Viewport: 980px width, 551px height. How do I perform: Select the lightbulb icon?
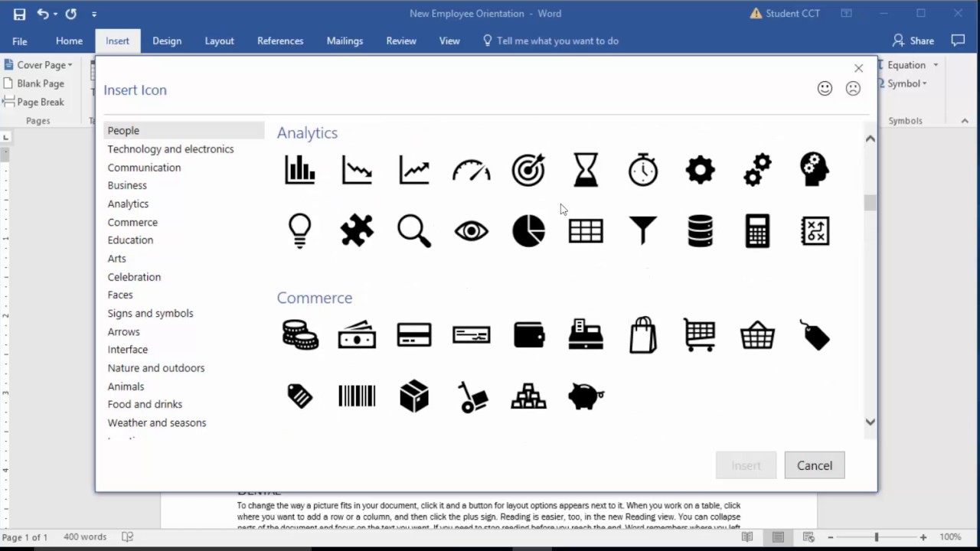(299, 230)
